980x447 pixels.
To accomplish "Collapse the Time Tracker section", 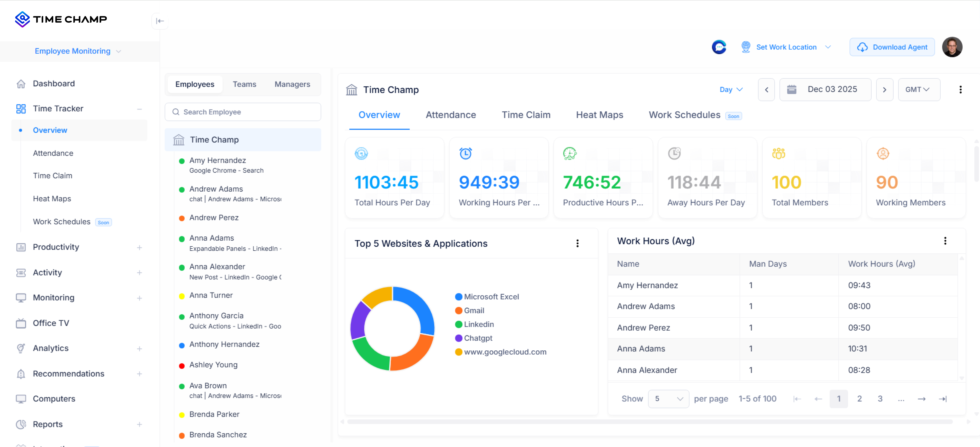I will pyautogui.click(x=139, y=109).
